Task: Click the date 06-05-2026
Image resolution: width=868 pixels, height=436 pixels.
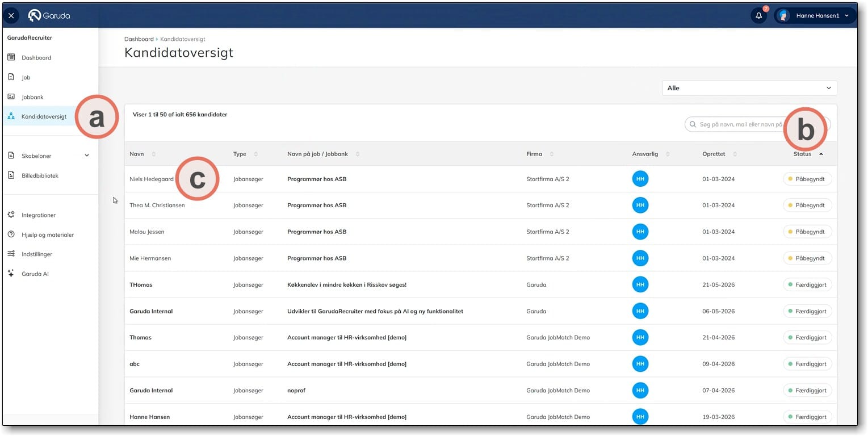Action: click(719, 311)
